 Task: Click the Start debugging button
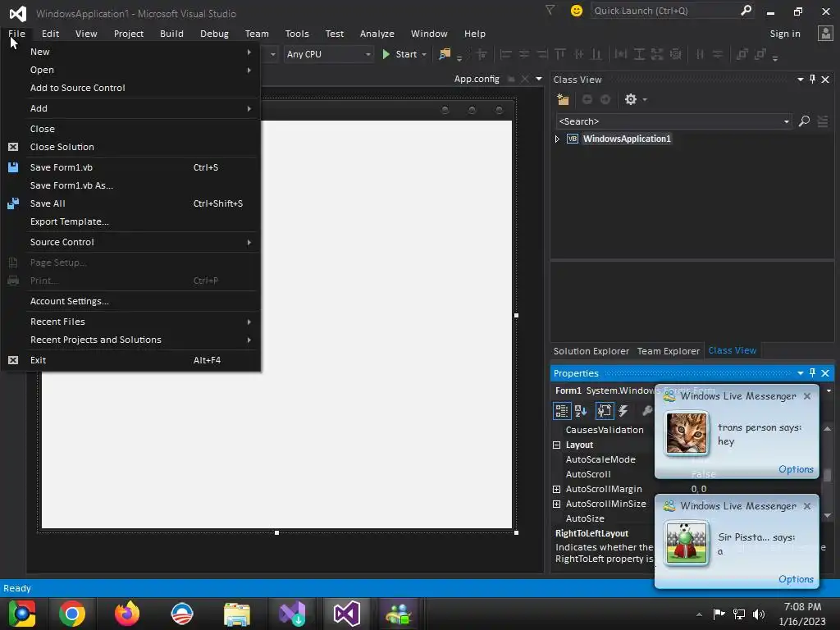click(x=399, y=54)
